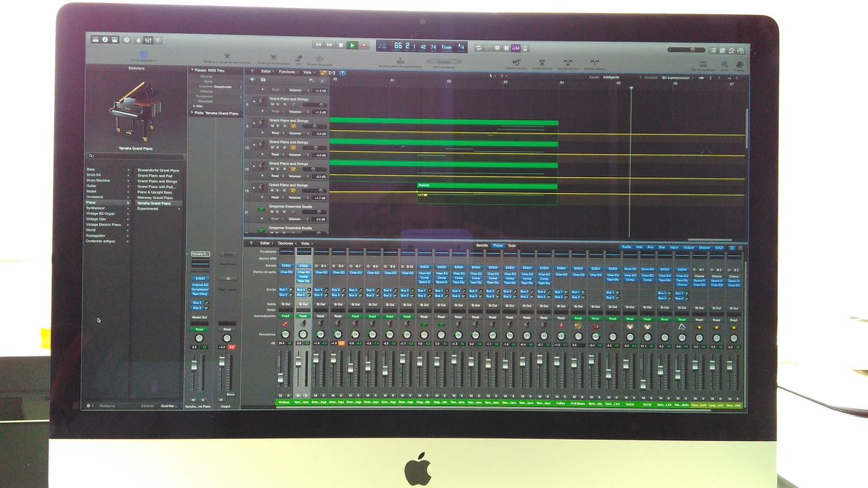Toggle the Library panel icon in control bar
The image size is (868, 488).
tap(95, 40)
